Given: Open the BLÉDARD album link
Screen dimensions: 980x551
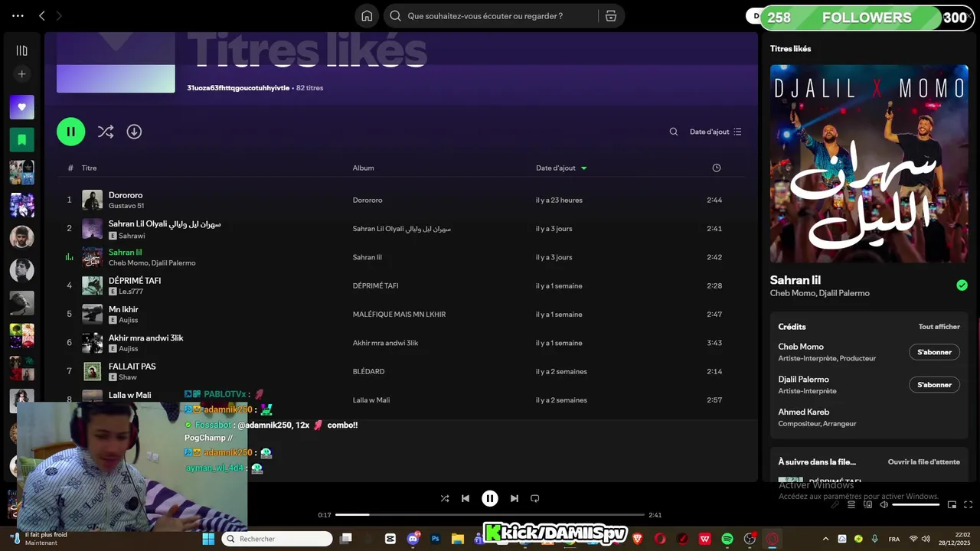Looking at the screenshot, I should coord(368,371).
